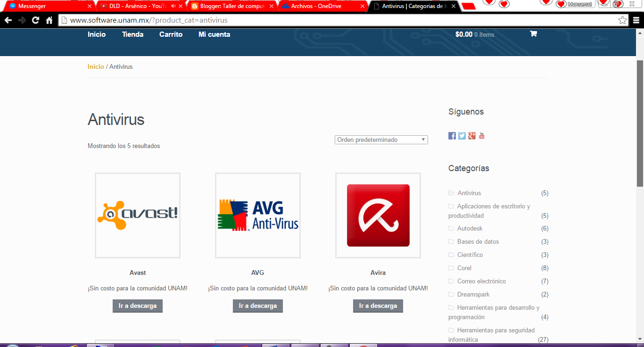Open the Monserrat profile button

[x=579, y=4]
